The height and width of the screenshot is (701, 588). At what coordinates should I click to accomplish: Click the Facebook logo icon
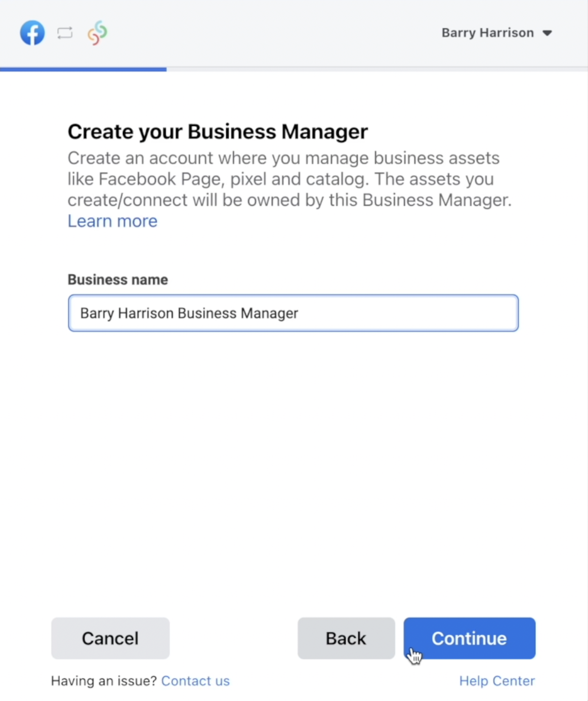click(32, 33)
